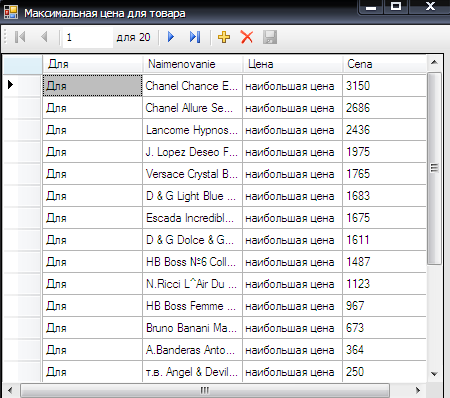Select the Chanel Chance E... cell
The image size is (450, 398).
point(192,86)
